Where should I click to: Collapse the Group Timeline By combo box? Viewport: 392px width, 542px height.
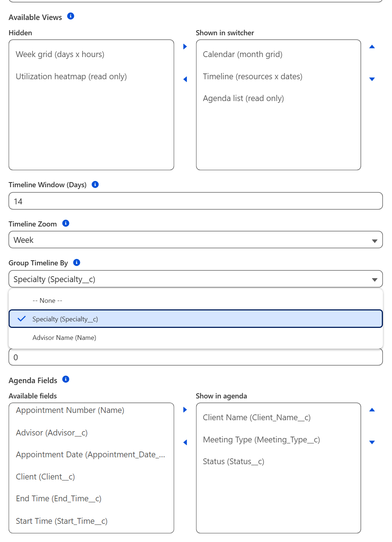pyautogui.click(x=195, y=279)
